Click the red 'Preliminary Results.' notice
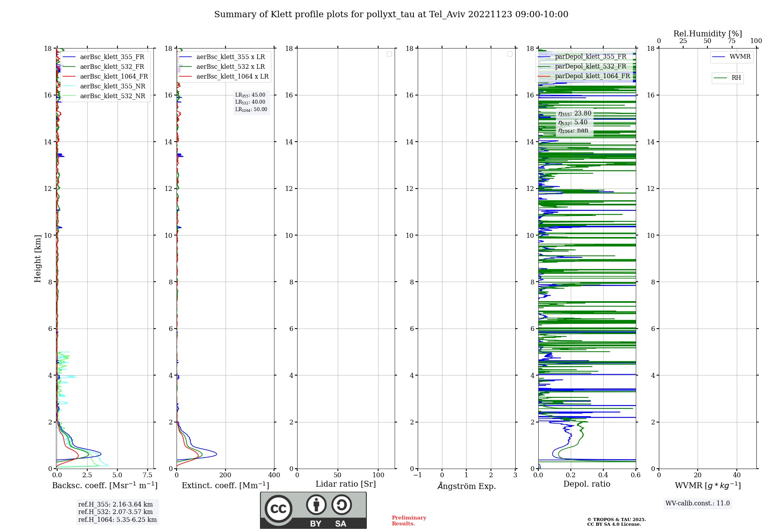The height and width of the screenshot is (532, 783). tap(409, 521)
